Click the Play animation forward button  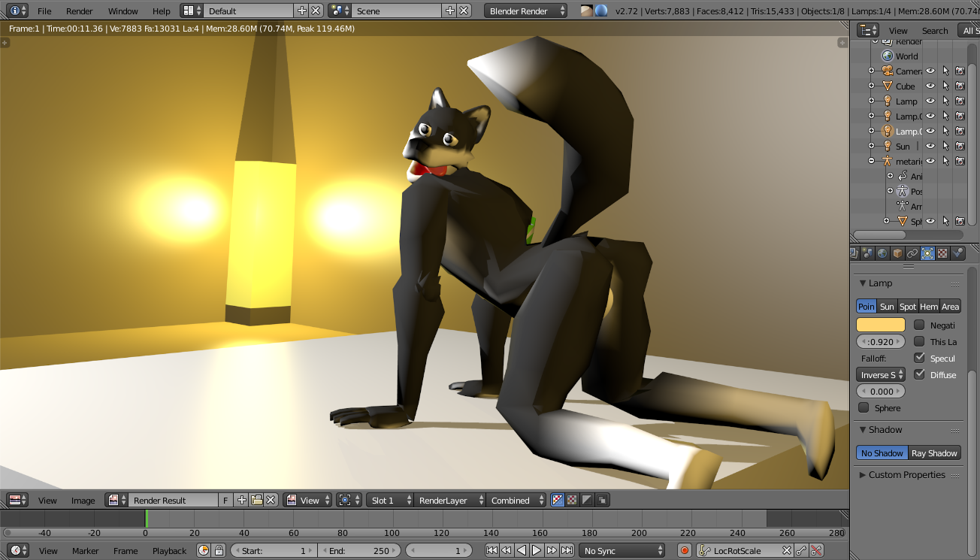tap(537, 551)
